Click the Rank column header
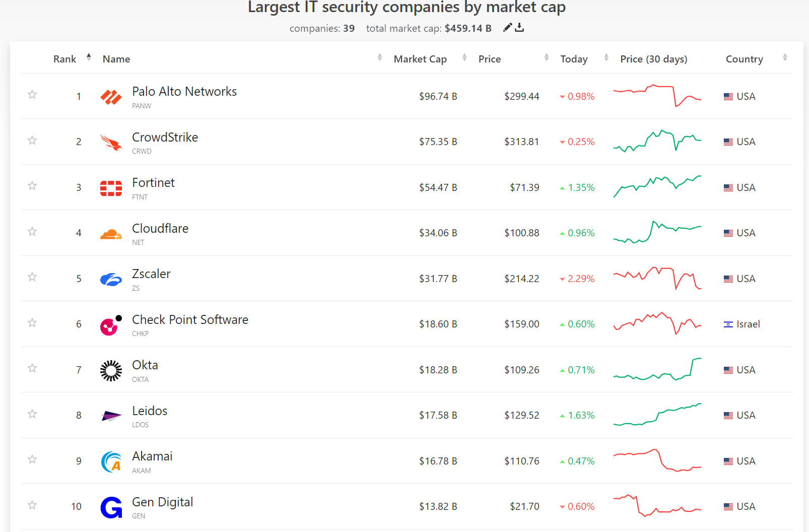Screen dimensions: 809x532 point(64,59)
